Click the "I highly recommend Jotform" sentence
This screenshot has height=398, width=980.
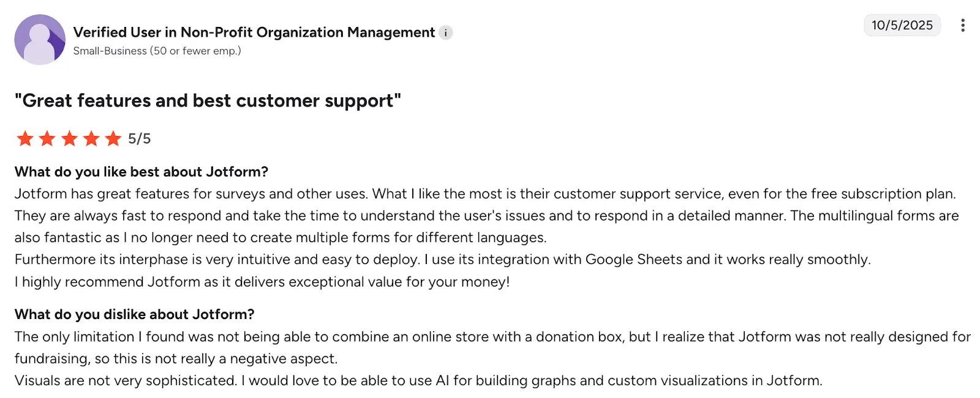(262, 282)
